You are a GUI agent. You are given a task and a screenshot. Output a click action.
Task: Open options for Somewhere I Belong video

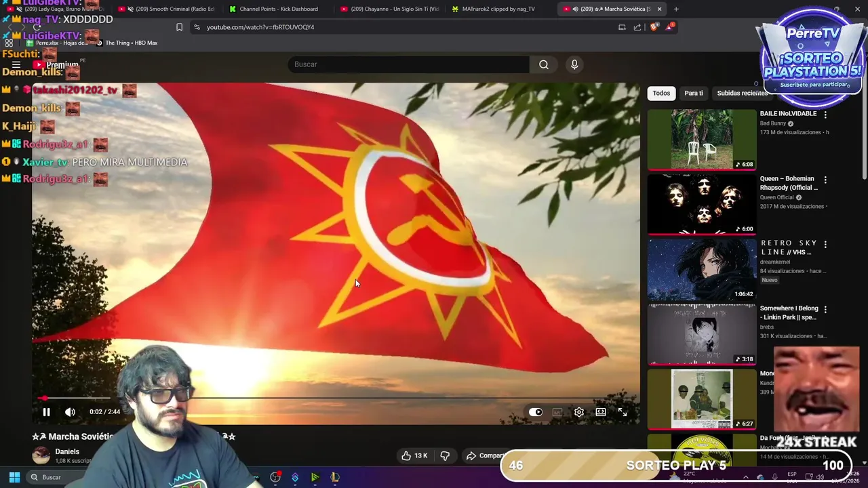coord(825,310)
